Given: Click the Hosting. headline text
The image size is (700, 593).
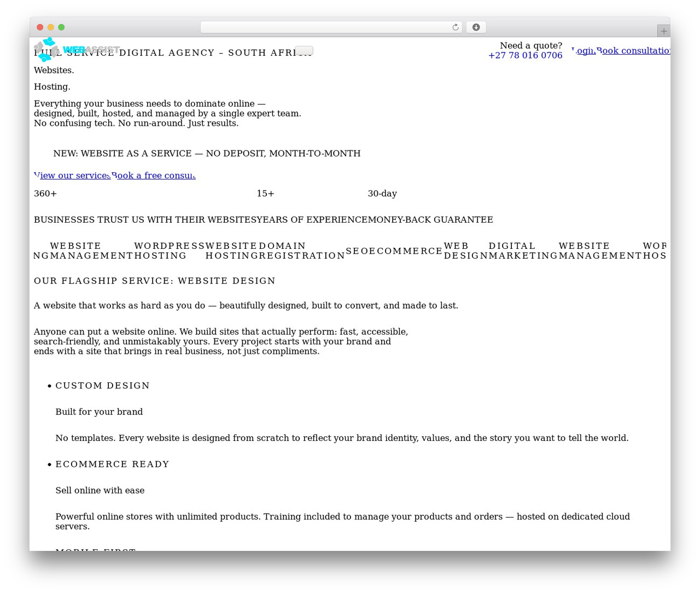Looking at the screenshot, I should pyautogui.click(x=52, y=87).
